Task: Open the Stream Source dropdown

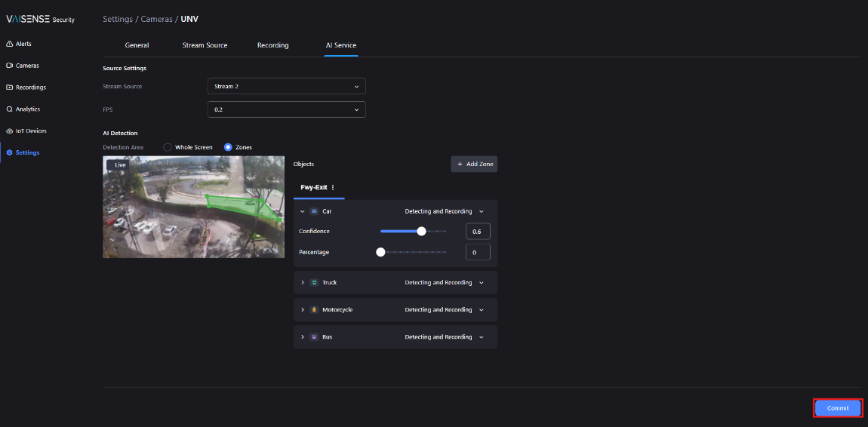Action: click(x=286, y=86)
